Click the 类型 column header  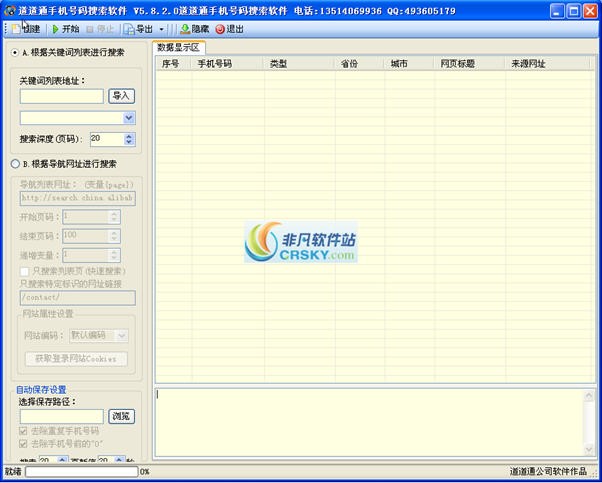[299, 64]
